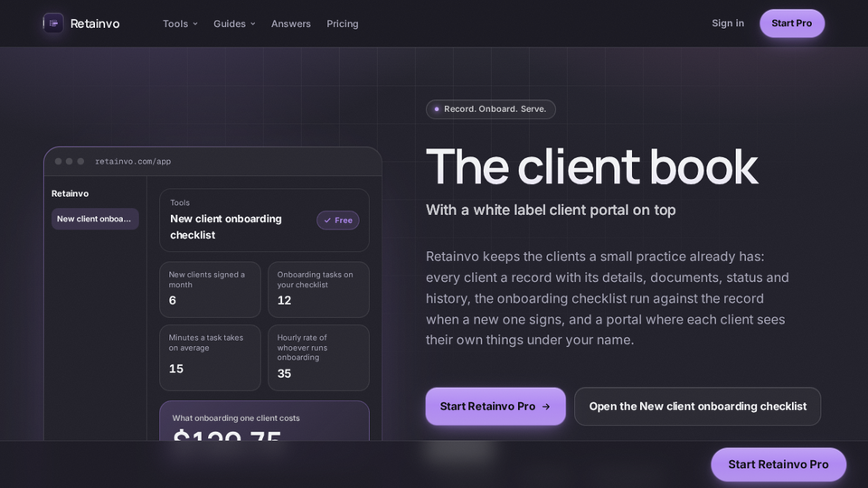Click the Retainvo logo icon

point(53,23)
